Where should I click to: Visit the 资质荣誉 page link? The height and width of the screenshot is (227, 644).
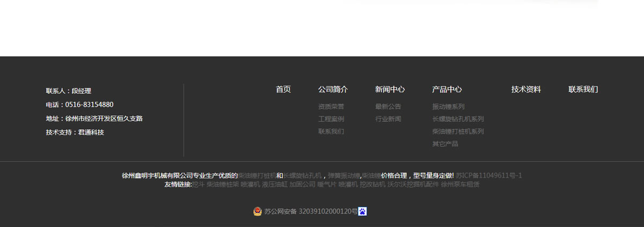coord(331,107)
